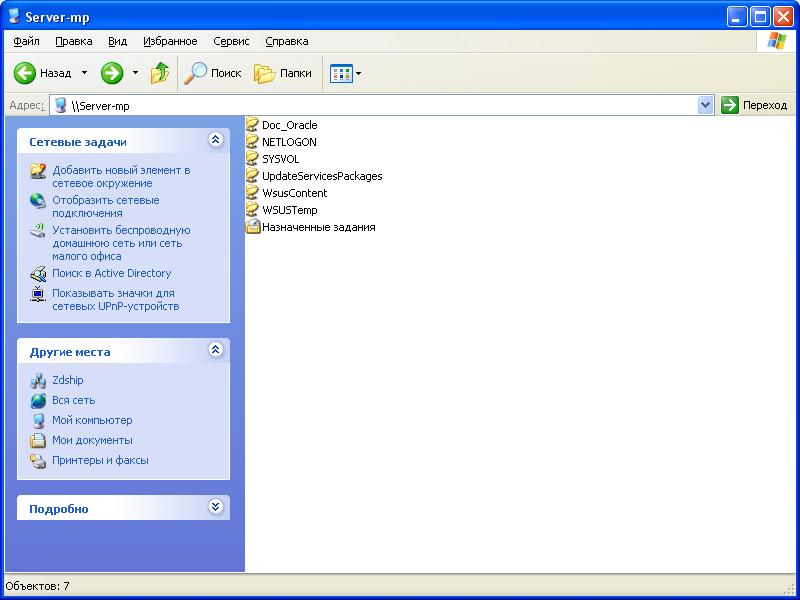This screenshot has width=800, height=600.
Task: Click the WSUSTemp shared folder icon
Action: [x=253, y=210]
